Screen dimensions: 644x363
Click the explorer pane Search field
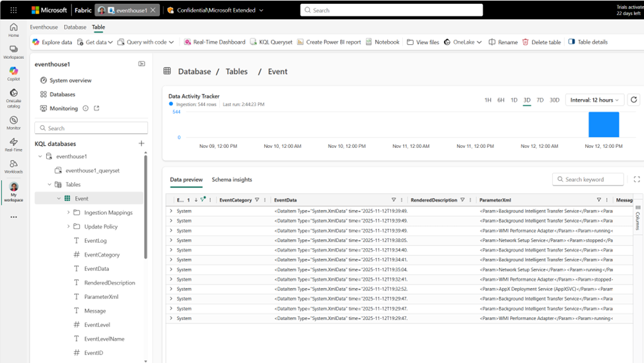point(91,128)
